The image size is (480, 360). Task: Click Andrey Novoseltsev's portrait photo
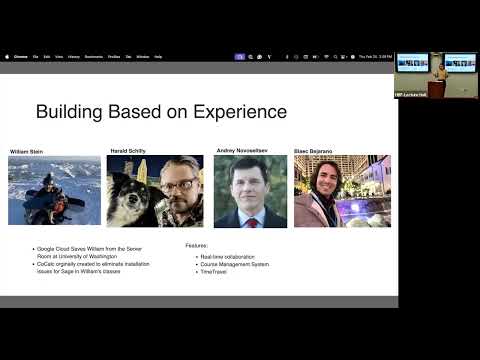250,191
